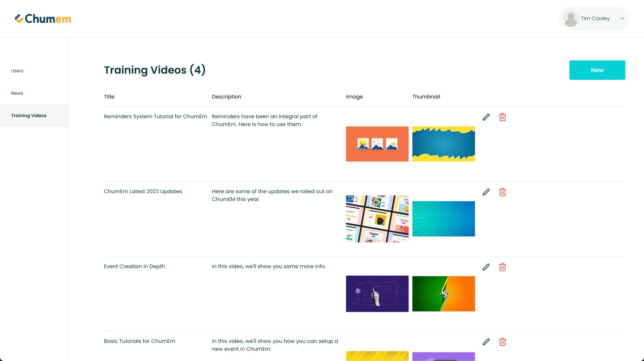The image size is (644, 361).
Task: Delete the Event Creation in Depth video
Action: tap(502, 267)
